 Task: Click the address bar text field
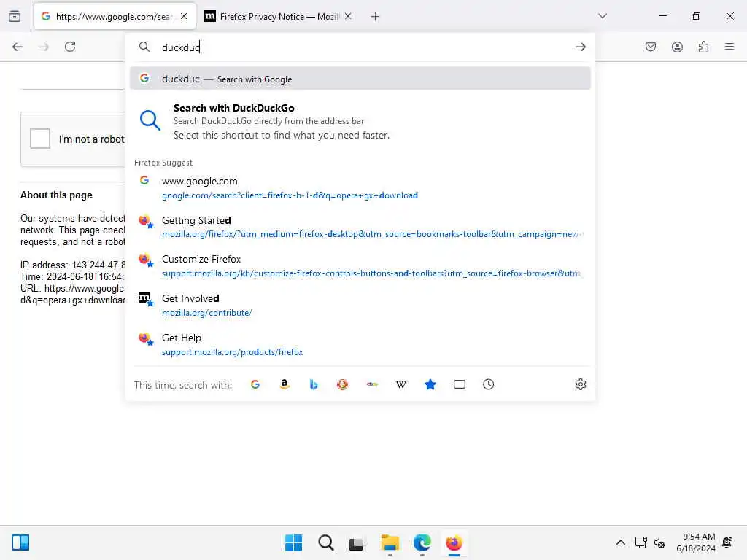[362, 47]
